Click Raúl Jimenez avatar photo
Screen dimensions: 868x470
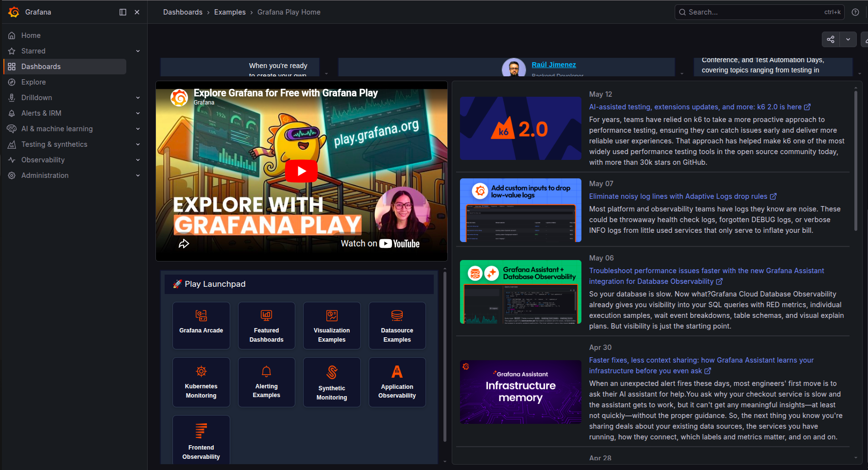tap(514, 68)
